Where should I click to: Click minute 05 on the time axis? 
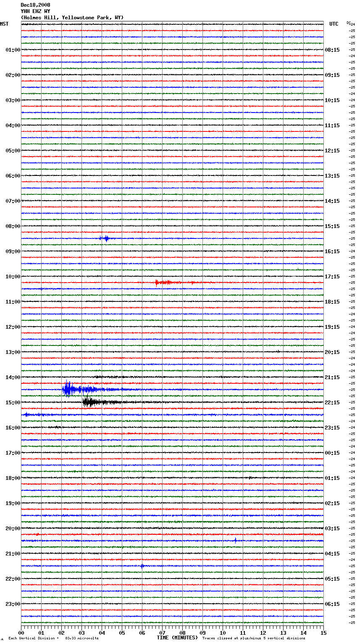pyautogui.click(x=122, y=633)
